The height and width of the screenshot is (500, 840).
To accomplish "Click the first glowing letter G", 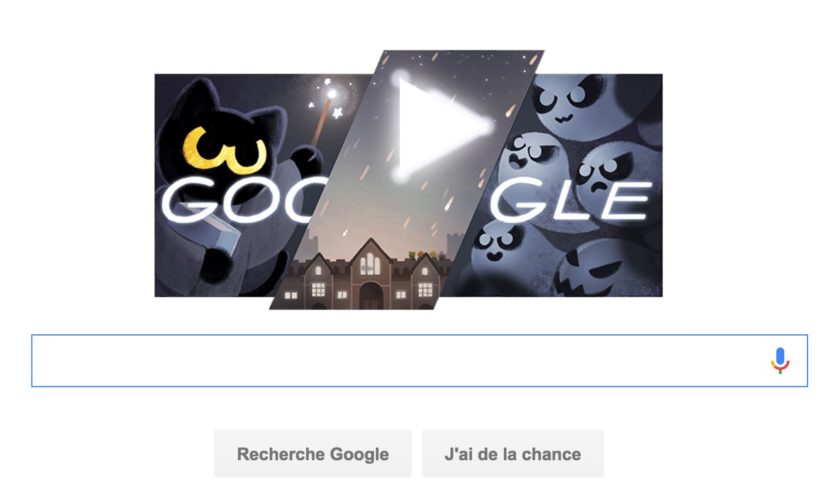I will coord(189,202).
